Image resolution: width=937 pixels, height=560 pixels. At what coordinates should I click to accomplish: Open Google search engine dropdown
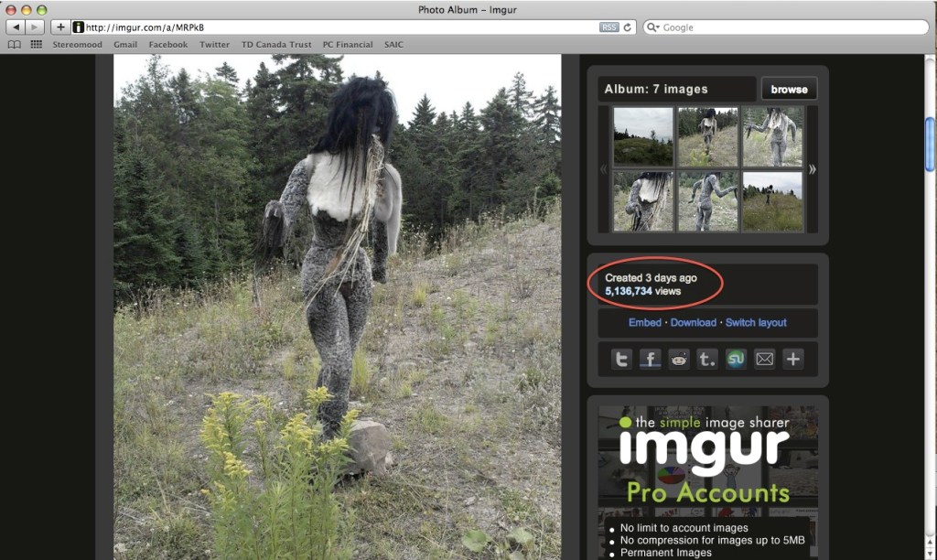pyautogui.click(x=653, y=27)
